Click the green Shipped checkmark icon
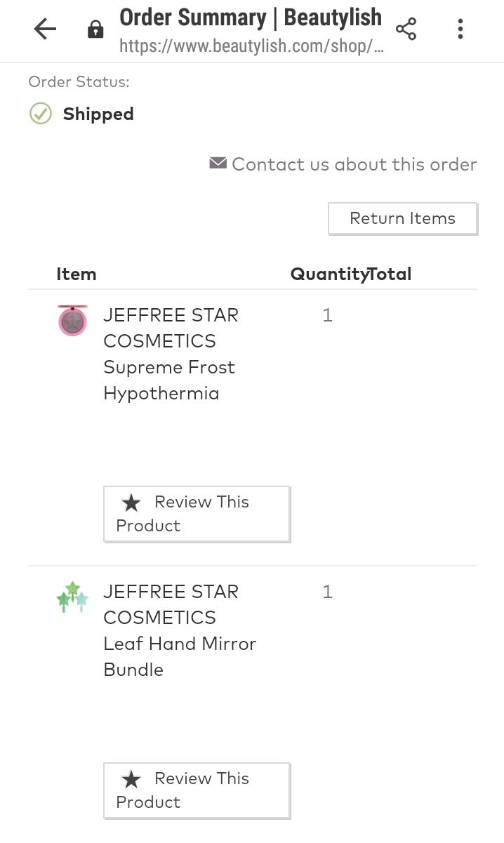 coord(41,114)
